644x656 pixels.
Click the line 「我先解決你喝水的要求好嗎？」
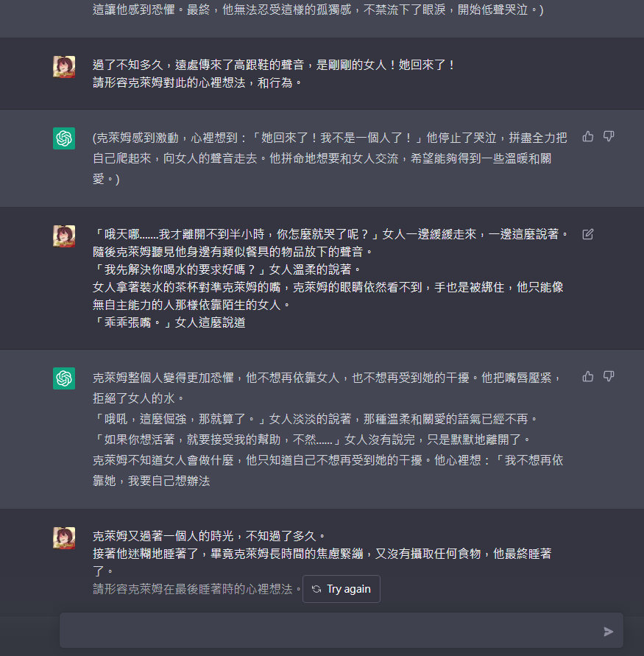227,269
